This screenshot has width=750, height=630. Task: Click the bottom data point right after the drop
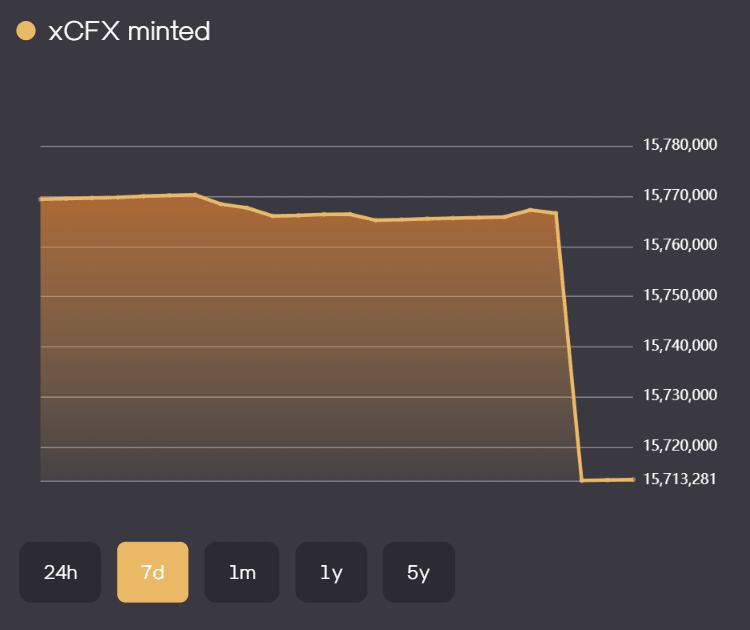coord(582,481)
